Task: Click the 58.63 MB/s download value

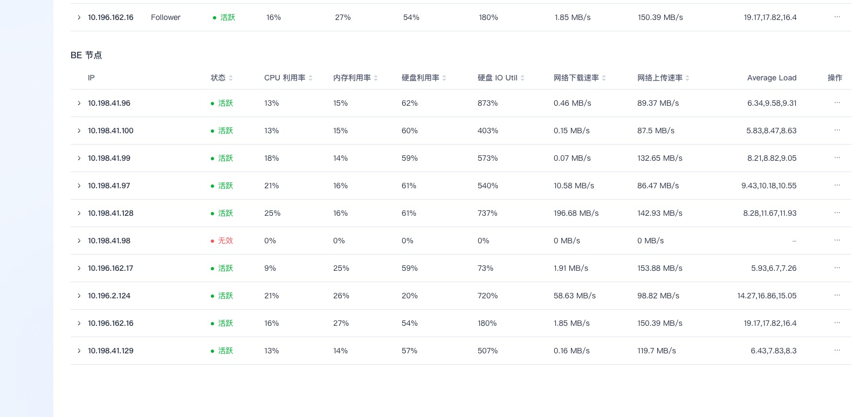Action: (x=575, y=296)
